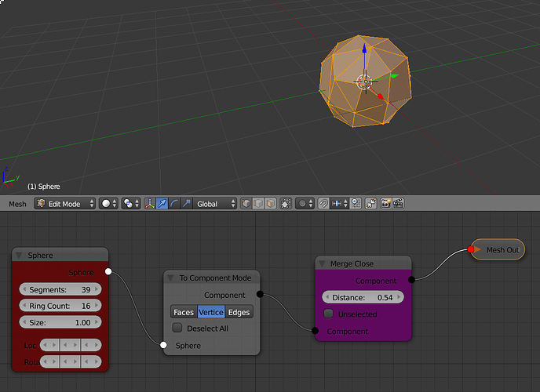Click the OpenGL render image camera icon
This screenshot has width=540, height=392.
tap(386, 204)
